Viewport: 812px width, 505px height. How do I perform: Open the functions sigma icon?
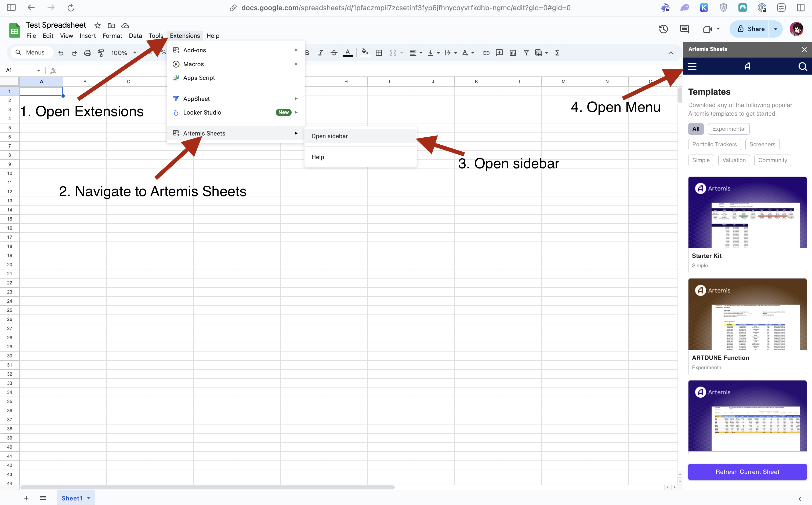tap(557, 53)
